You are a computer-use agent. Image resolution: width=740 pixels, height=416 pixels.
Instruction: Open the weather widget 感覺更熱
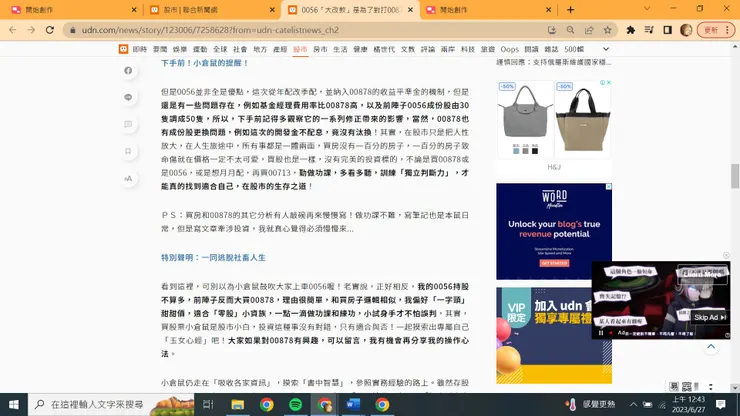[590, 405]
